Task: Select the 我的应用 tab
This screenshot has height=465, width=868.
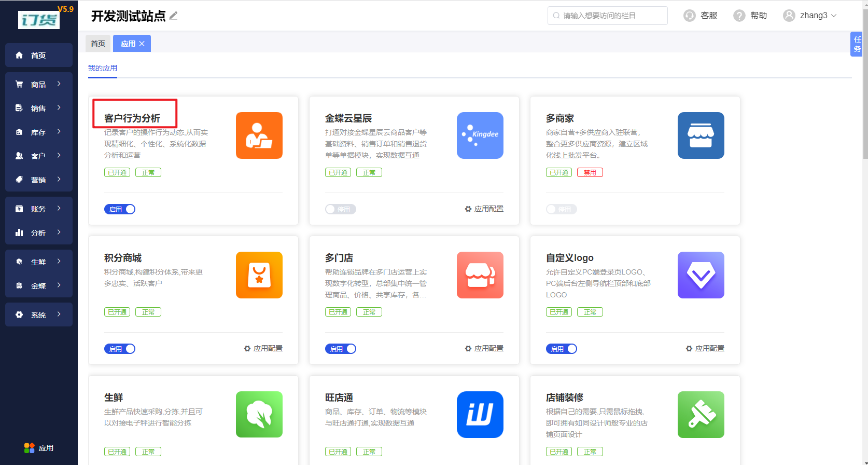Action: pos(103,68)
